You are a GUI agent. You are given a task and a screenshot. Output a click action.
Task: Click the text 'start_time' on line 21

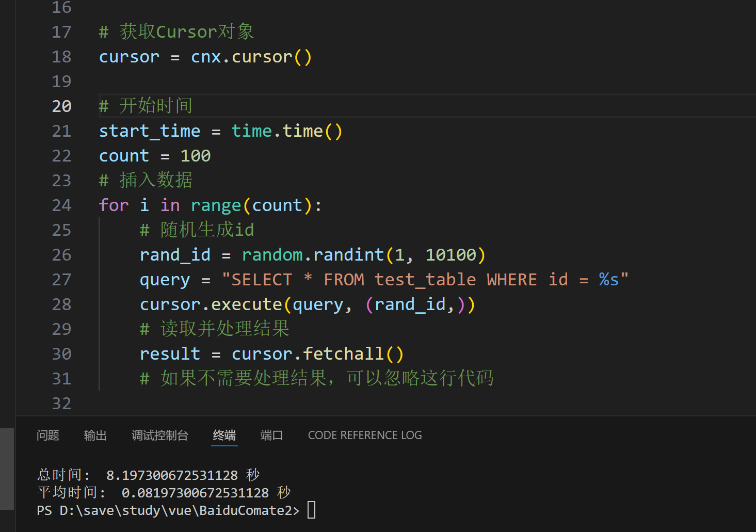click(x=150, y=131)
